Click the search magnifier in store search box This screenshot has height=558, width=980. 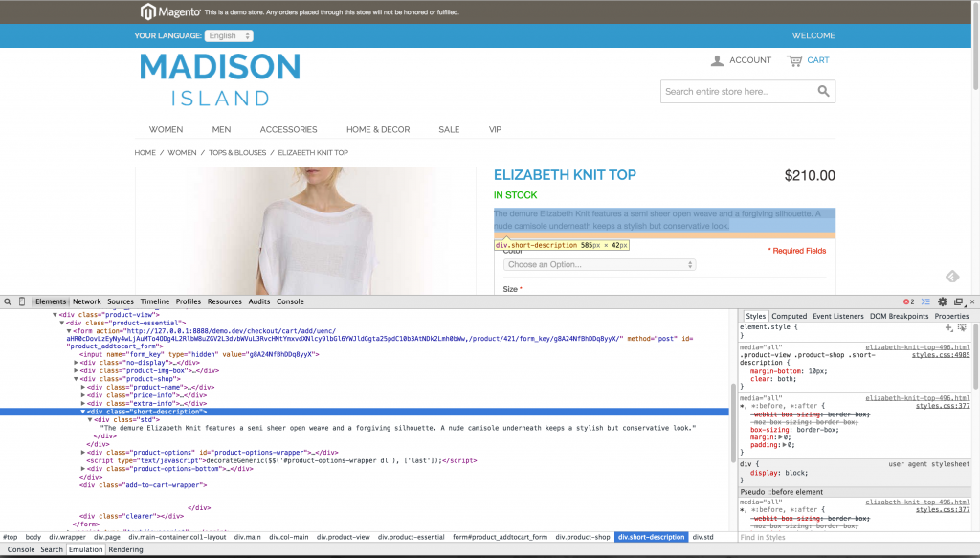[x=824, y=91]
